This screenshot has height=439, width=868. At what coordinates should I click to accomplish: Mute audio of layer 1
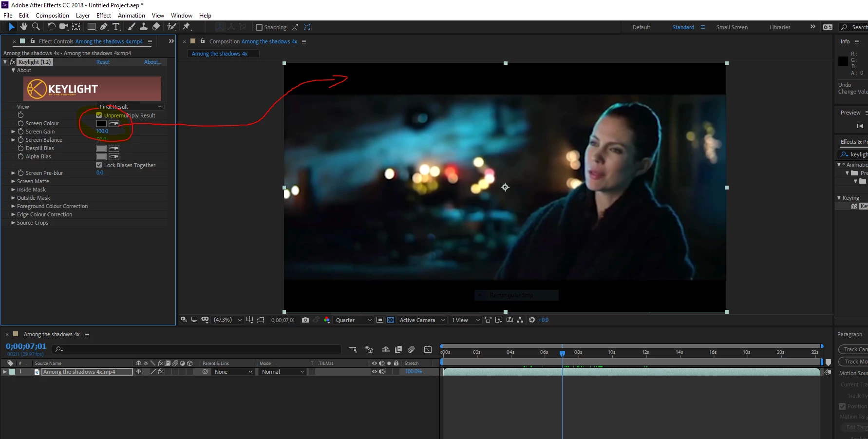[381, 372]
